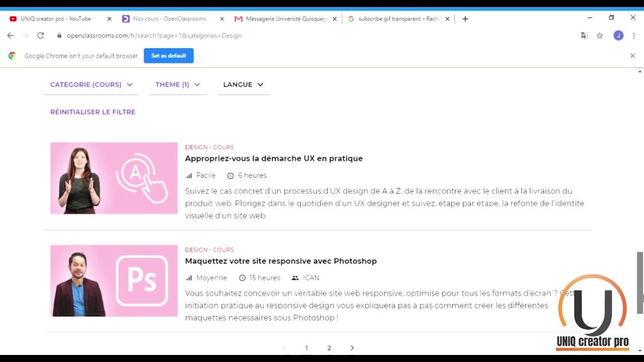Click the 'ICAN' partner label

pyautogui.click(x=311, y=278)
